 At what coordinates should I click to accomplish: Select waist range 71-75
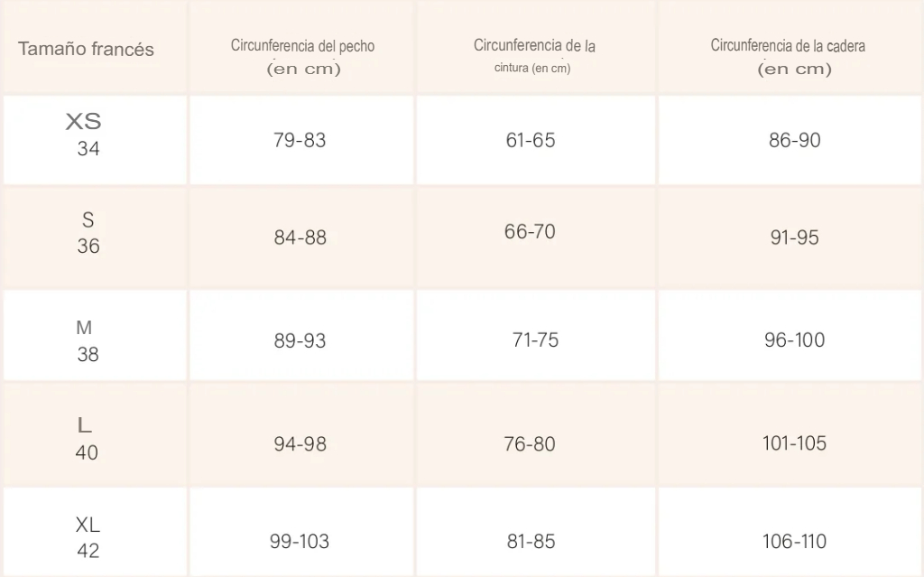click(x=535, y=340)
